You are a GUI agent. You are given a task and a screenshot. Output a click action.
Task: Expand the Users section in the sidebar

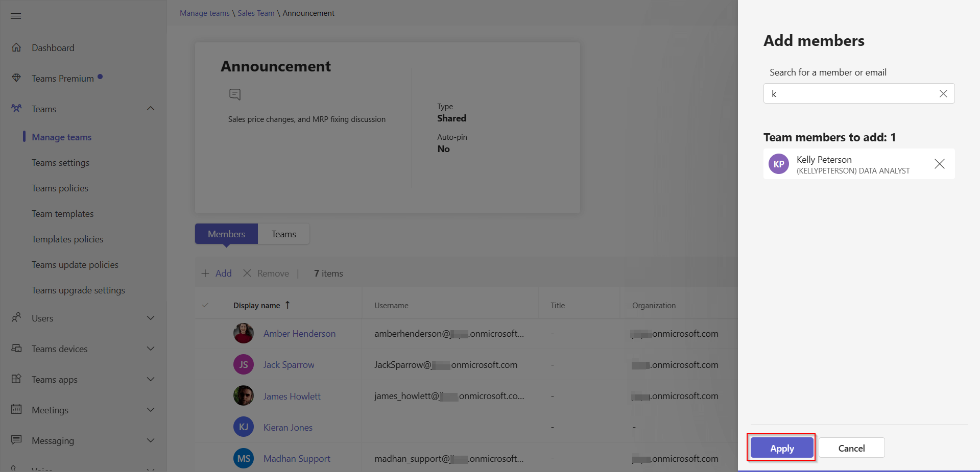point(151,317)
